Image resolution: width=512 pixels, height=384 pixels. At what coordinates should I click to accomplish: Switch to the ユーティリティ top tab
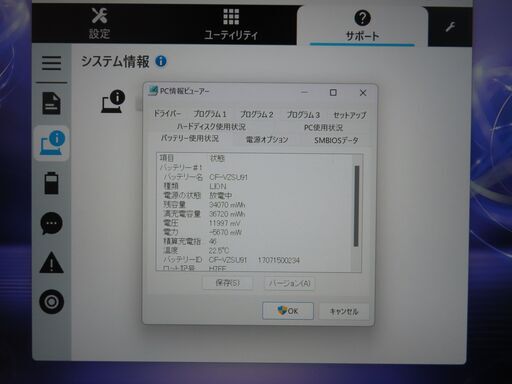(x=231, y=25)
